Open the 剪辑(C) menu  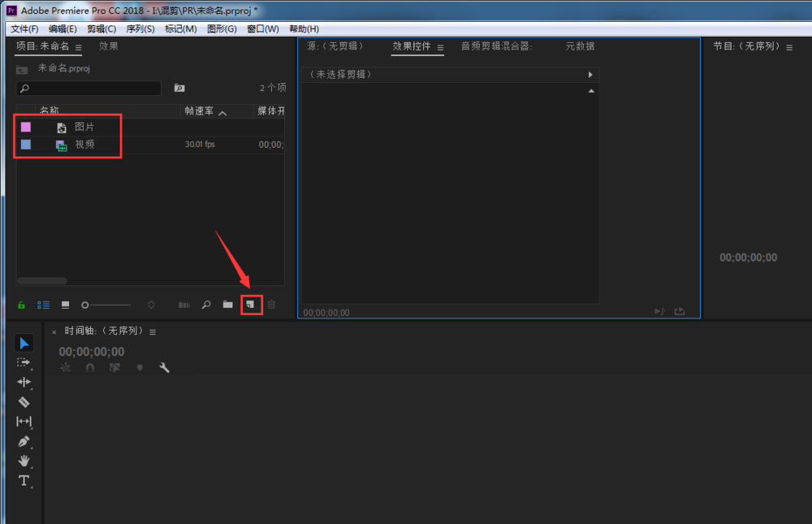pos(101,29)
